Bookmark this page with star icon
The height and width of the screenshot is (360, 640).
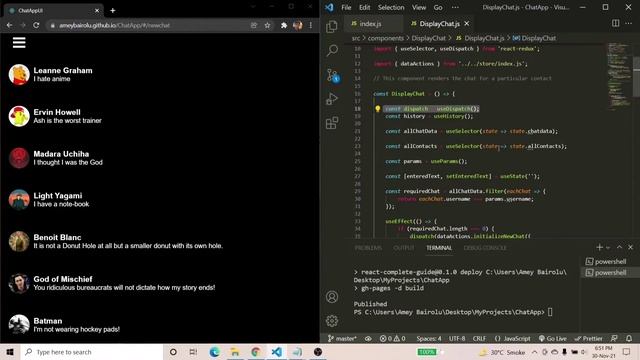[x=267, y=25]
